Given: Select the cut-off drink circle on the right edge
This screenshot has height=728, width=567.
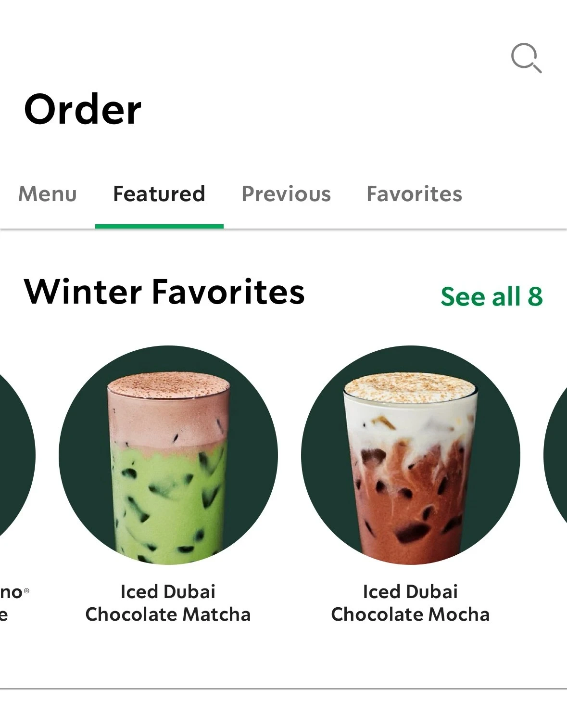Looking at the screenshot, I should (556, 455).
